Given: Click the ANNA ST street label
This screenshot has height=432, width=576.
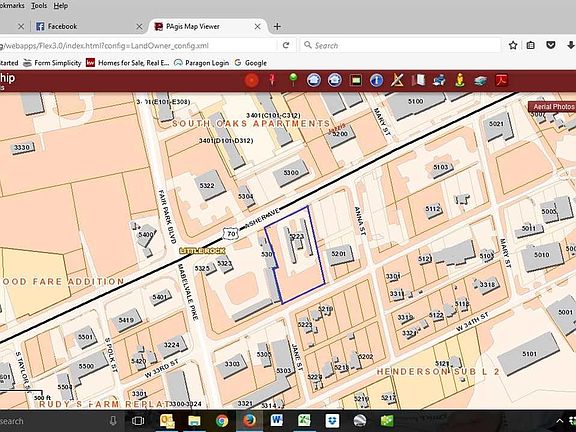Looking at the screenshot, I should (360, 220).
